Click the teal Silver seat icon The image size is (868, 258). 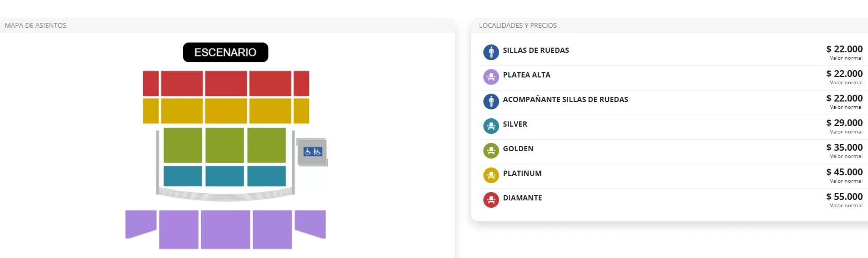click(x=491, y=126)
